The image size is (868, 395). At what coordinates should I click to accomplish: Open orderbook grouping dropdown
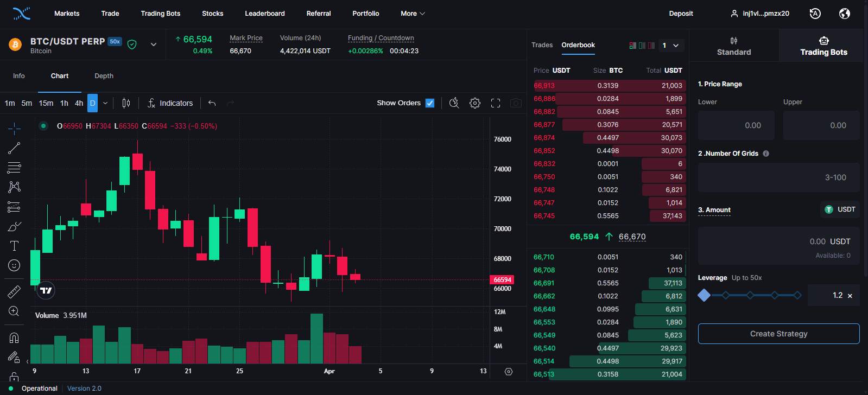670,46
